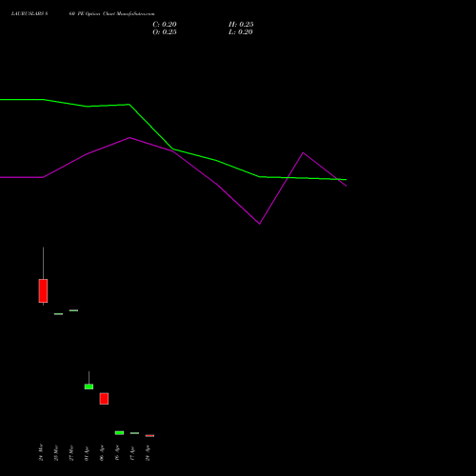Click the '24 Mar' date axis label
Image resolution: width=476 pixels, height=476 pixels.
pos(41,452)
